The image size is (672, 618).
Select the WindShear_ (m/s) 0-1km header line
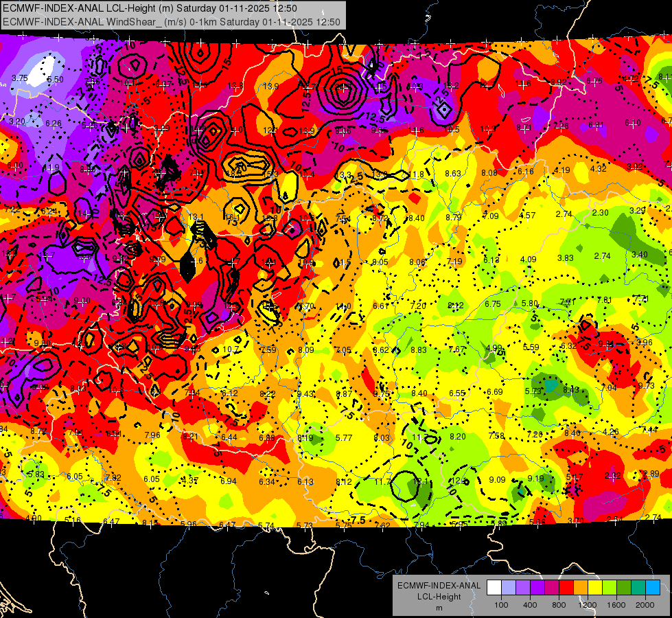pos(172,22)
